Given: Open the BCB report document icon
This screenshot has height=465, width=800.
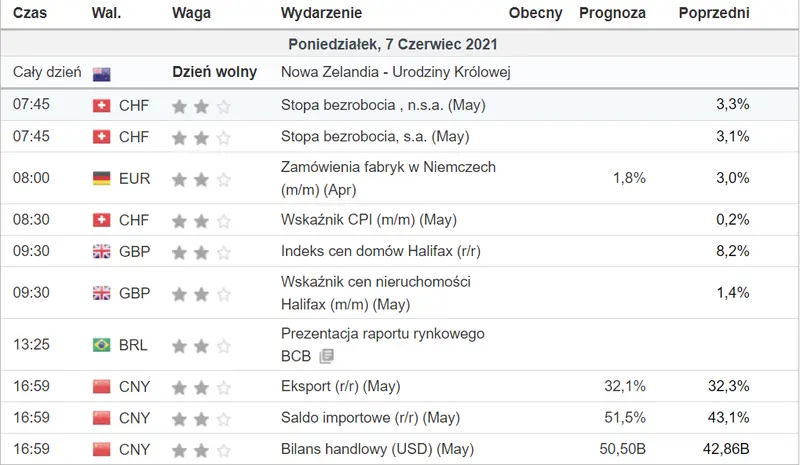Looking at the screenshot, I should pyautogui.click(x=327, y=356).
